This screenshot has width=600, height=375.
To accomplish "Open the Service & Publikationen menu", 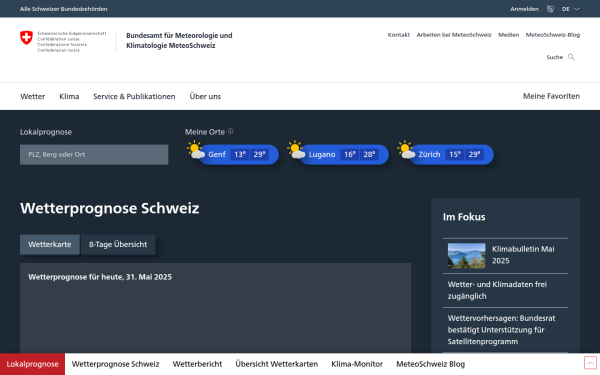I will (134, 96).
